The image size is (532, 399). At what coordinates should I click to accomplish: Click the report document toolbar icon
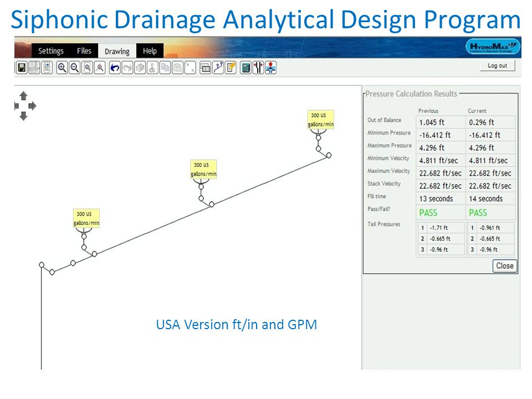tap(47, 68)
